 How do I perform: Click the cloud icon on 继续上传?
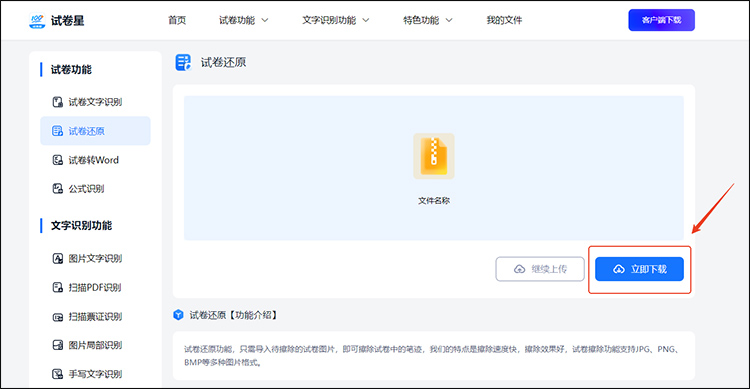tap(519, 269)
